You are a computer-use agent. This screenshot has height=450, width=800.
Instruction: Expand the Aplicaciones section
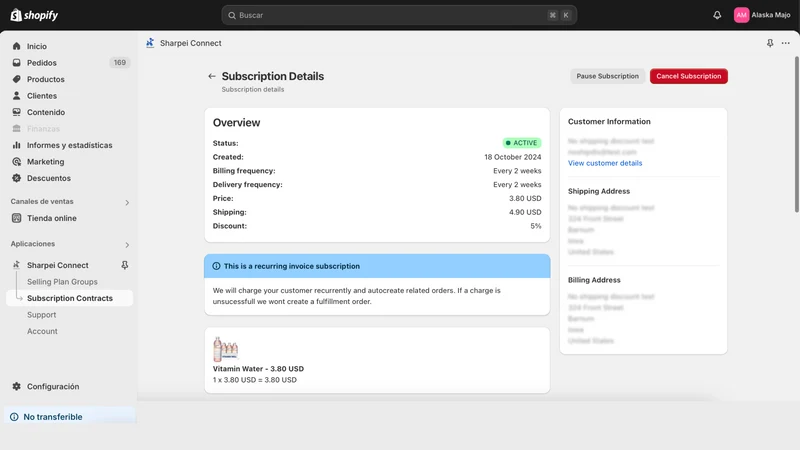click(127, 245)
